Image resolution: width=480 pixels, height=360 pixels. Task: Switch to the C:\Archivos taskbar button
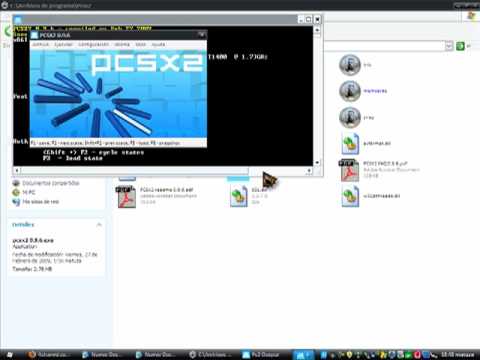(211, 355)
